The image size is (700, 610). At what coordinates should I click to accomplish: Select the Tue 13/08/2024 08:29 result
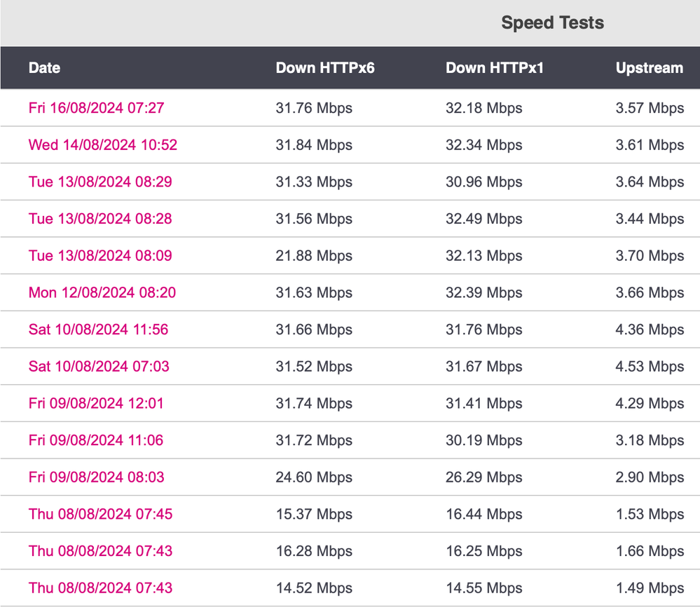tap(102, 182)
